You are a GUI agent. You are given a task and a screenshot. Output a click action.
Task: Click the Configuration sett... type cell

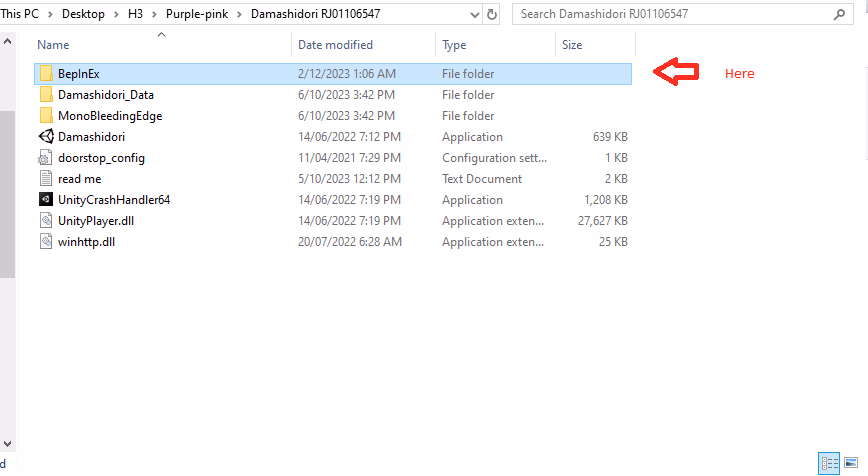pyautogui.click(x=494, y=158)
